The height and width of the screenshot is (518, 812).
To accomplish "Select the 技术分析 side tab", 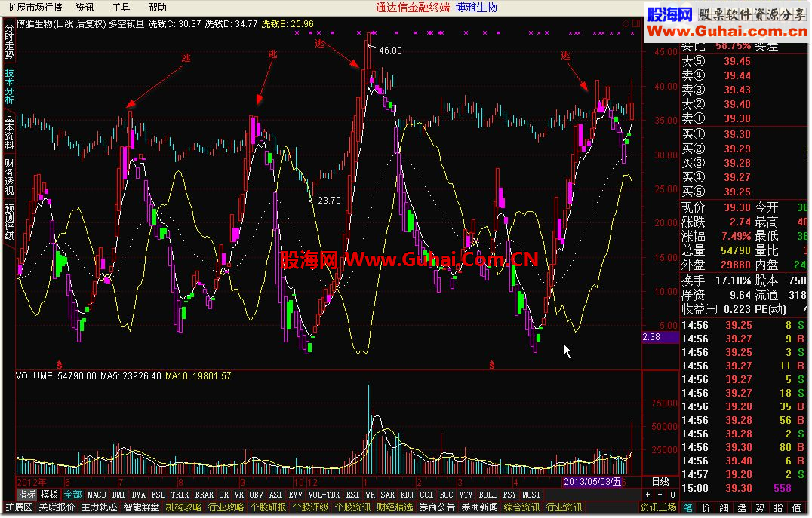I will coord(9,87).
